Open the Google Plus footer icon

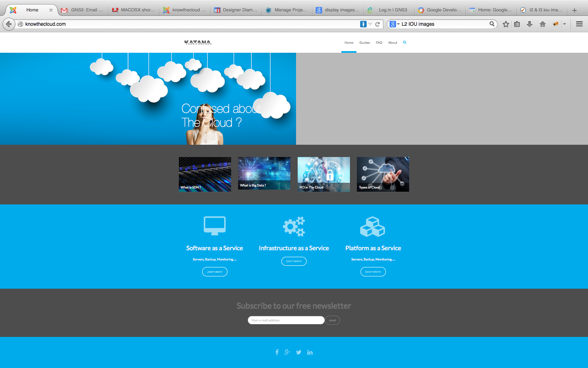click(x=287, y=352)
